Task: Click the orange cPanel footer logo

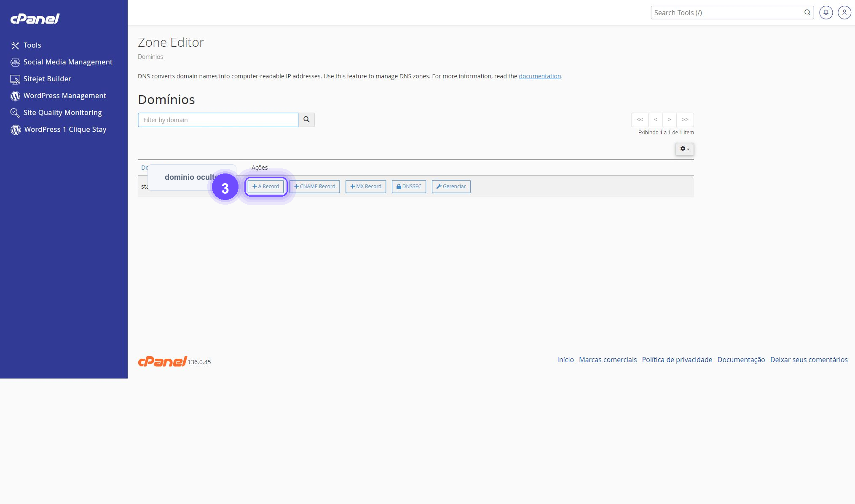Action: click(162, 361)
